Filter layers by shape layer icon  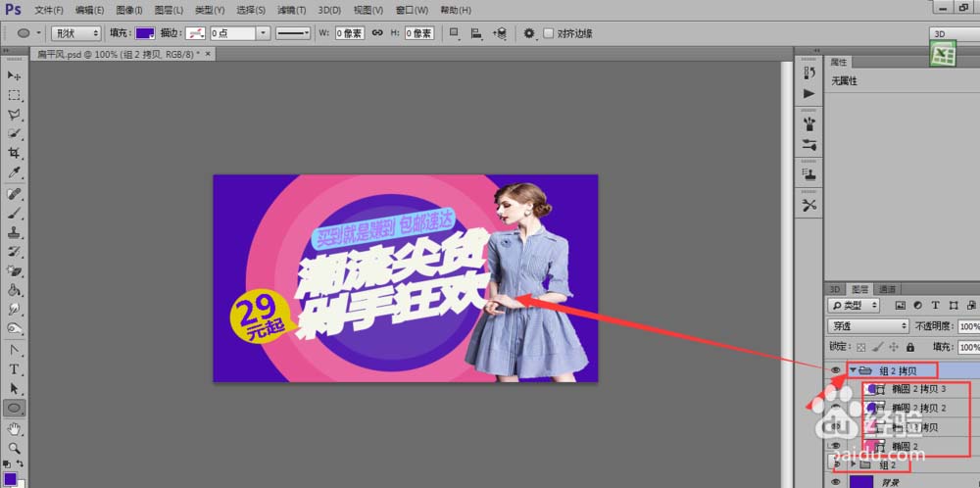click(954, 306)
